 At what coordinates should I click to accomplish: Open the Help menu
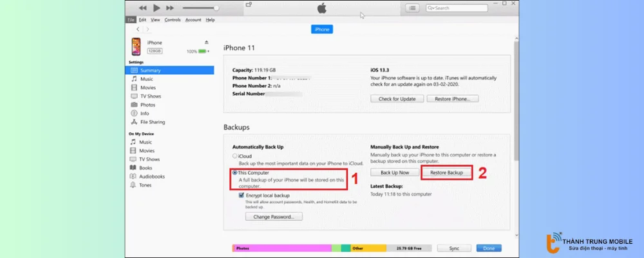[211, 20]
